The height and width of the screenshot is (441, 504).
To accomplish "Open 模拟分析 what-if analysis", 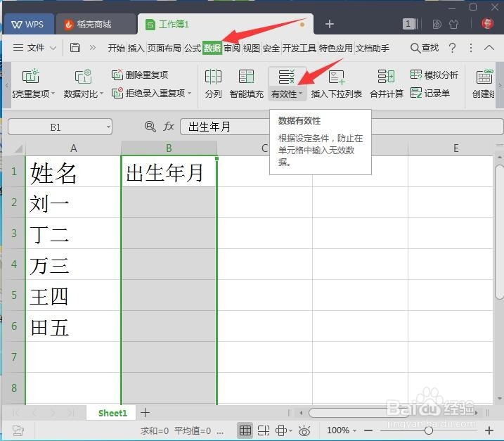I will (434, 75).
